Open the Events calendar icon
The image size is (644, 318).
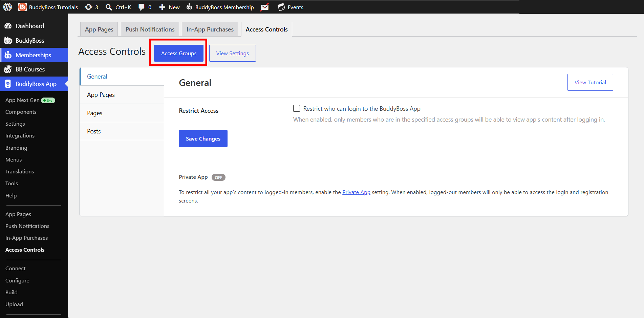pyautogui.click(x=281, y=7)
